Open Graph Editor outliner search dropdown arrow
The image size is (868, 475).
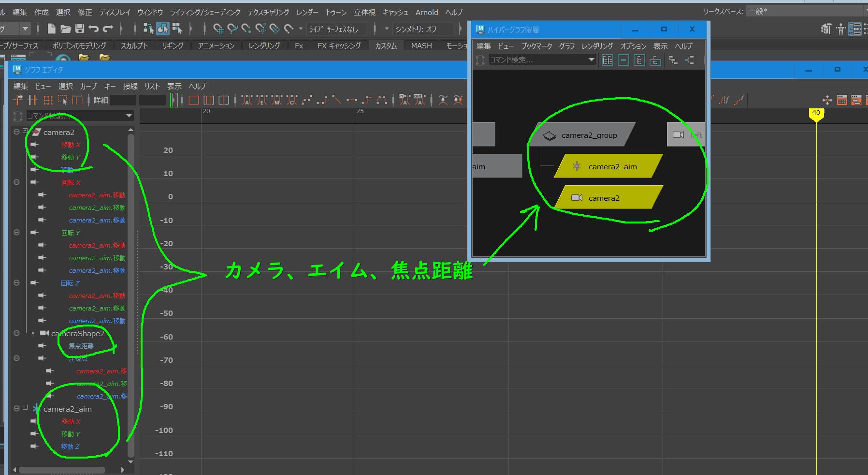[x=129, y=116]
